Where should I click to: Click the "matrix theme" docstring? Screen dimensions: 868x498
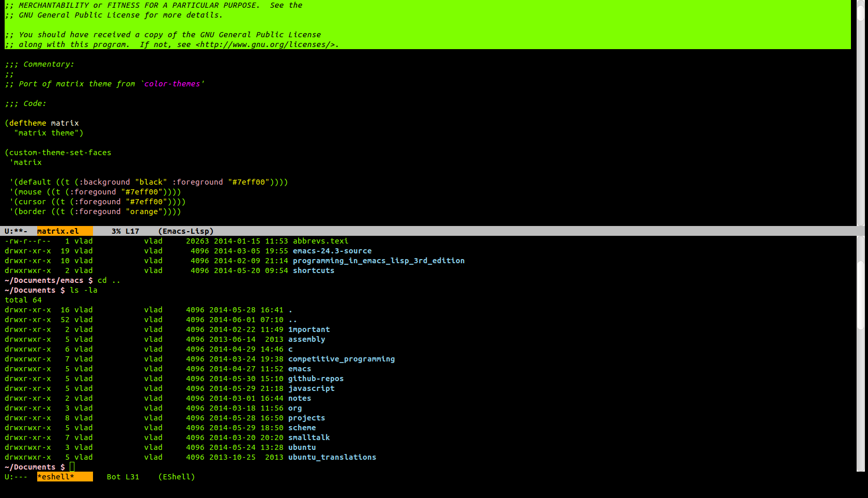coord(47,133)
